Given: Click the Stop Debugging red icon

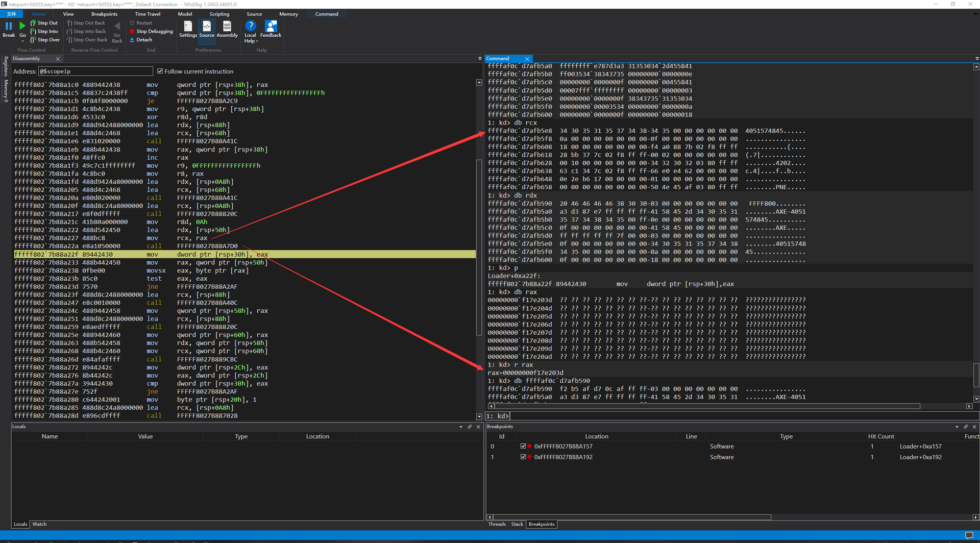Looking at the screenshot, I should tap(132, 32).
